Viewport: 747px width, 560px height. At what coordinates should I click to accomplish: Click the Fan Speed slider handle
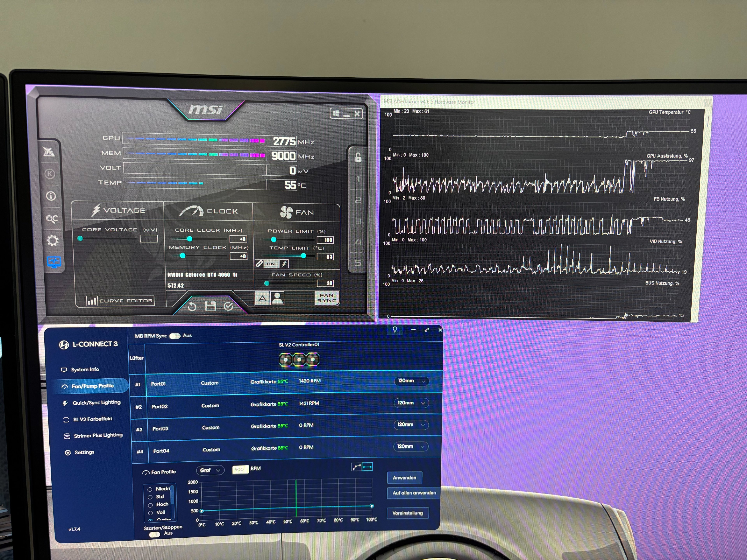coord(267,283)
